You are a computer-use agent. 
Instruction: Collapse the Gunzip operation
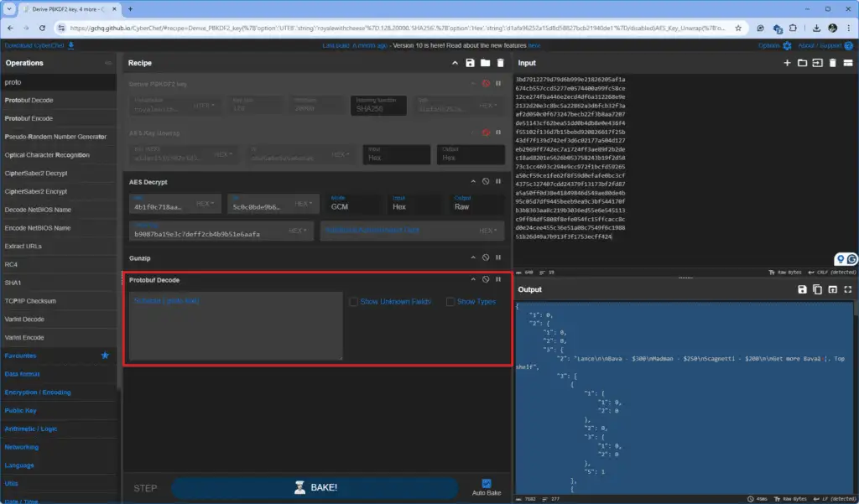473,257
